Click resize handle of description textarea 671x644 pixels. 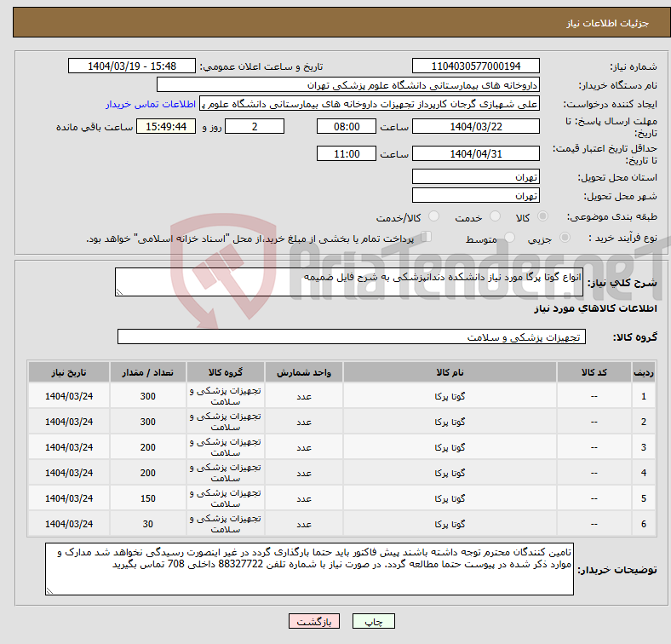click(119, 292)
